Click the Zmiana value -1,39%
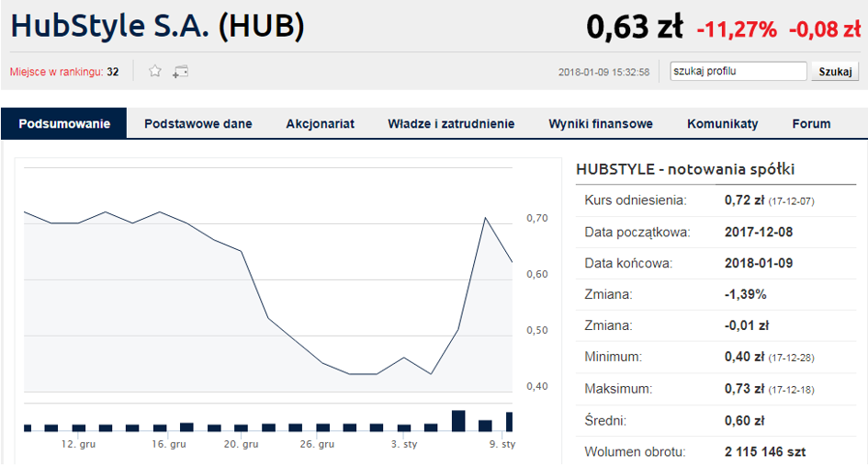 (x=746, y=294)
